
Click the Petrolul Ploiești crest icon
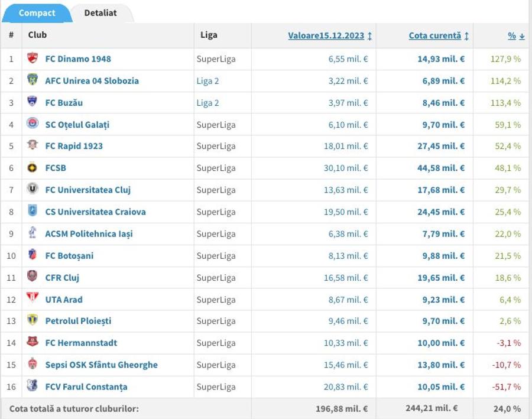coord(33,320)
